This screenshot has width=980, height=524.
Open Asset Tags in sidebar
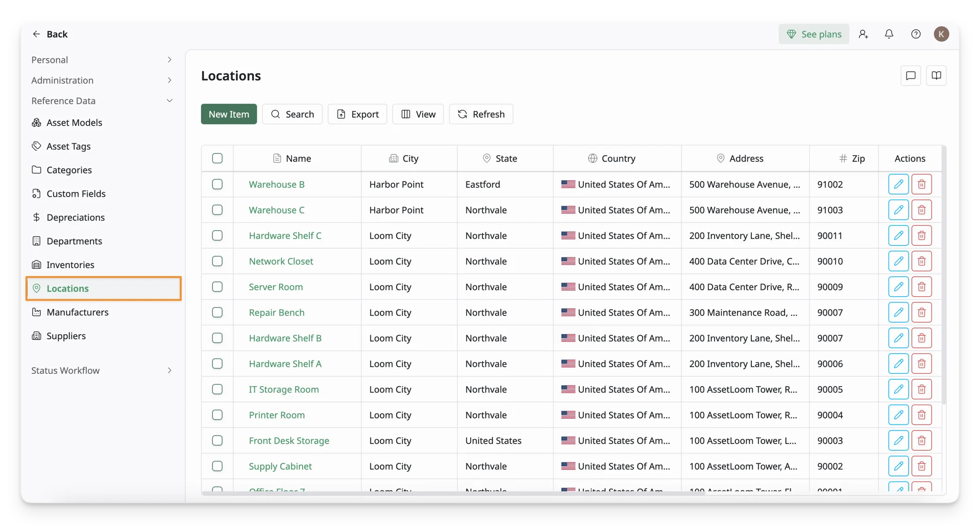[x=68, y=146]
